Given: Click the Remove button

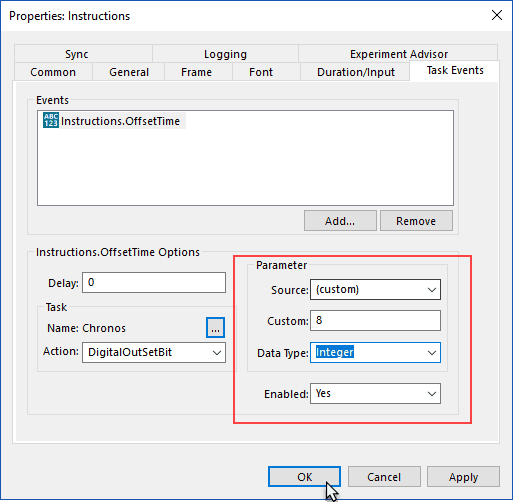Looking at the screenshot, I should 416,221.
